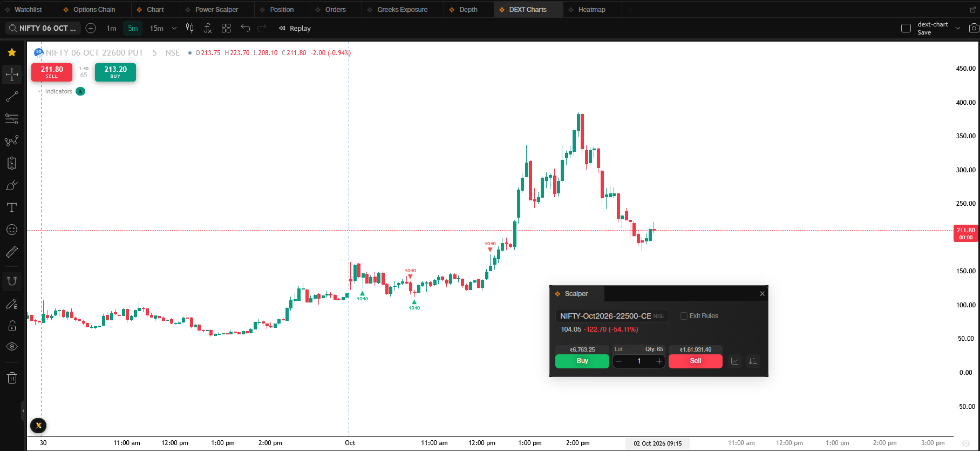This screenshot has height=451, width=980.
Task: Click the red 211.80 SELL chart button
Action: tap(52, 72)
